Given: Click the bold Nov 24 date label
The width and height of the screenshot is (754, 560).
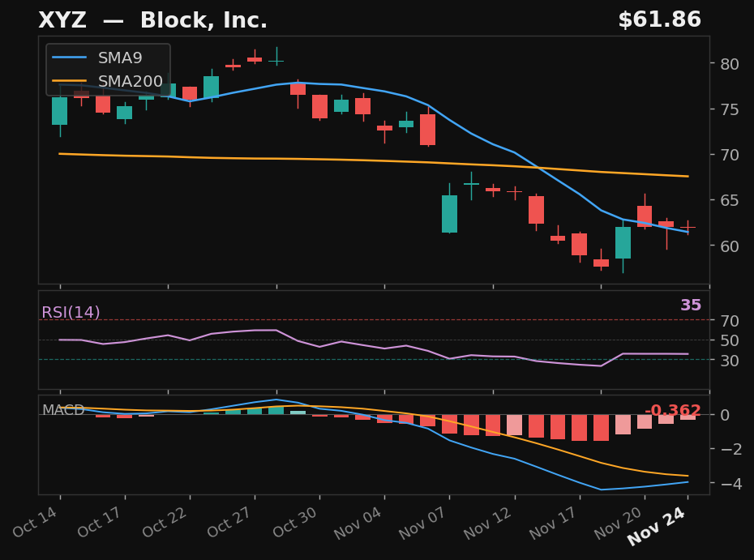Looking at the screenshot, I should [x=657, y=526].
